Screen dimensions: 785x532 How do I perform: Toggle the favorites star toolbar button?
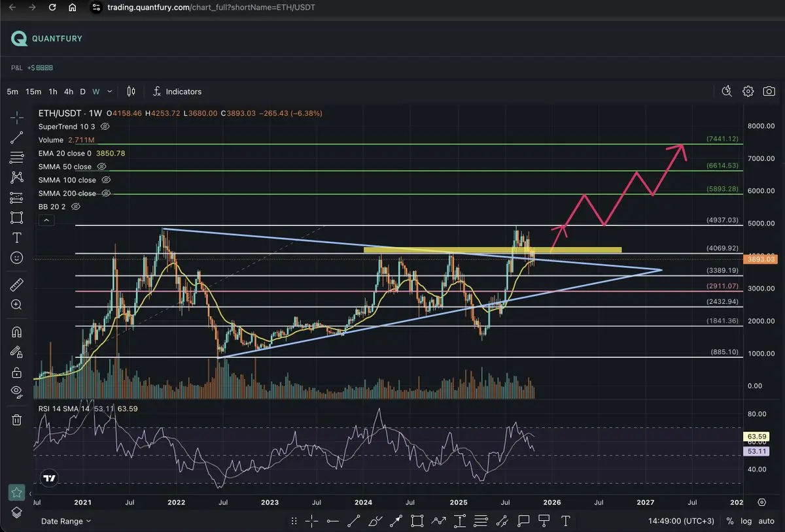17,493
